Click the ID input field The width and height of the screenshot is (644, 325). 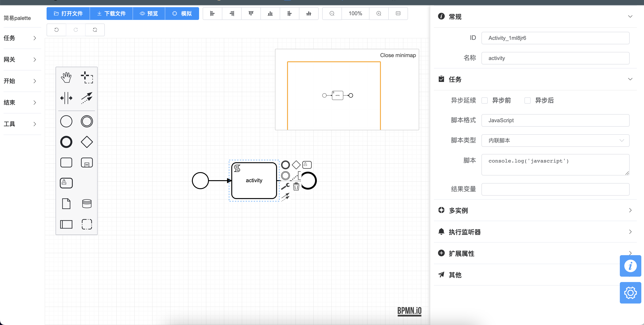pyautogui.click(x=555, y=38)
